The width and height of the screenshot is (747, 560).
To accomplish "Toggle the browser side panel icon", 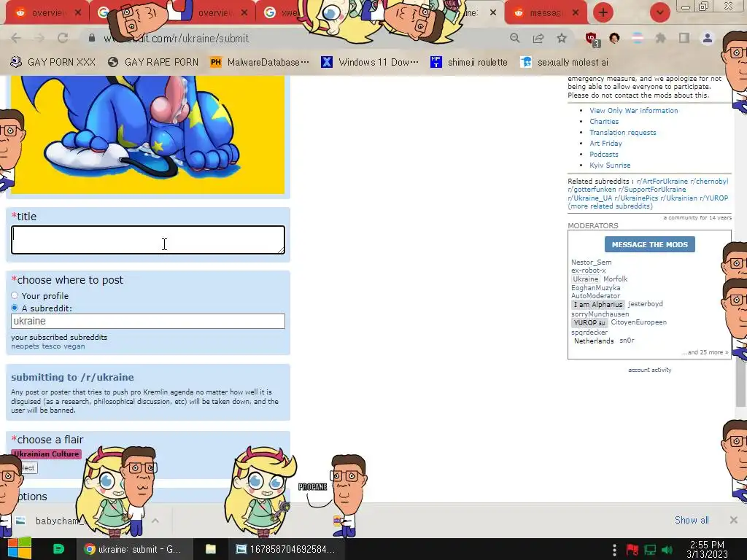I will (684, 38).
